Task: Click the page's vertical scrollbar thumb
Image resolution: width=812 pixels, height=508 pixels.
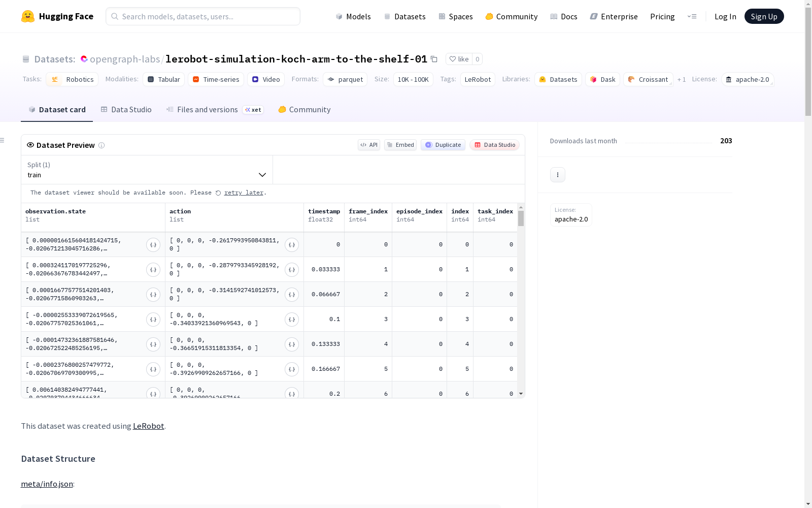Action: click(x=808, y=61)
